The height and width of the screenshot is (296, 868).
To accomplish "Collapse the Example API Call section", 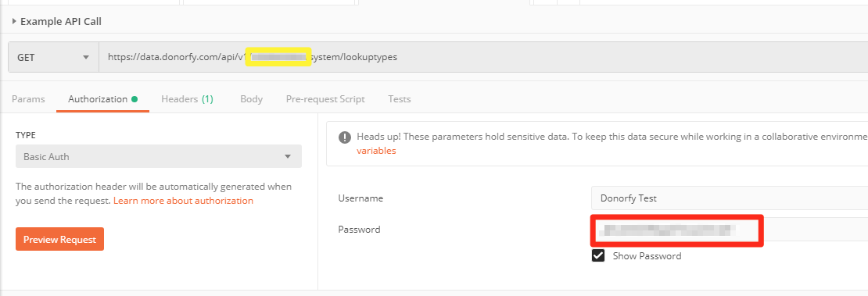I will tap(14, 22).
